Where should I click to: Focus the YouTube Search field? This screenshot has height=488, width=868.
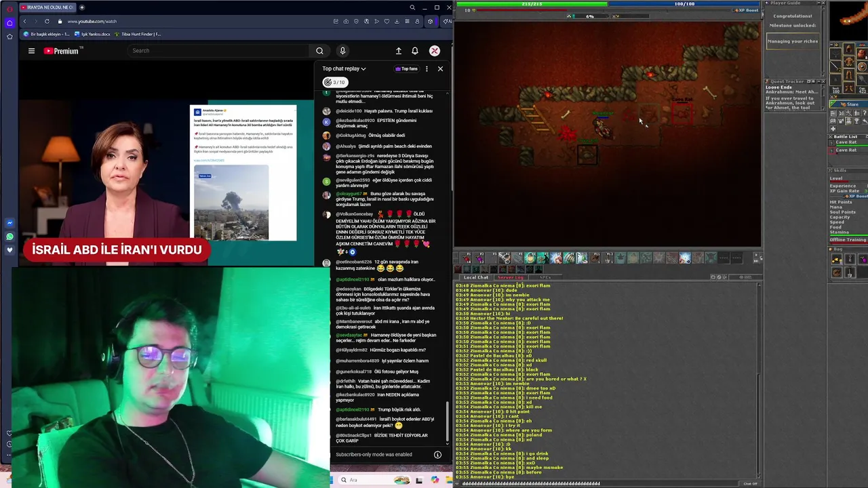218,51
